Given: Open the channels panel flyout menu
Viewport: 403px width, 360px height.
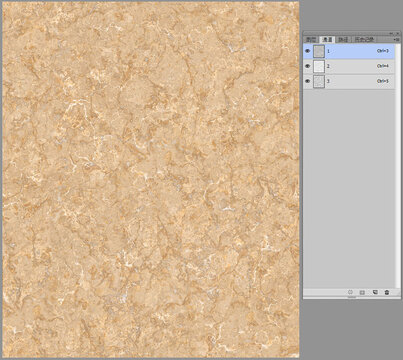Looking at the screenshot, I should pos(396,39).
